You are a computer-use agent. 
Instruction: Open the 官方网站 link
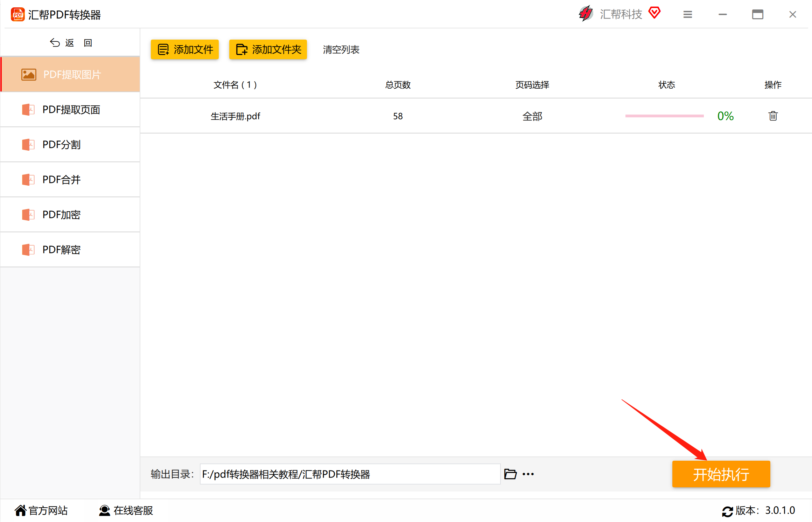(x=48, y=511)
